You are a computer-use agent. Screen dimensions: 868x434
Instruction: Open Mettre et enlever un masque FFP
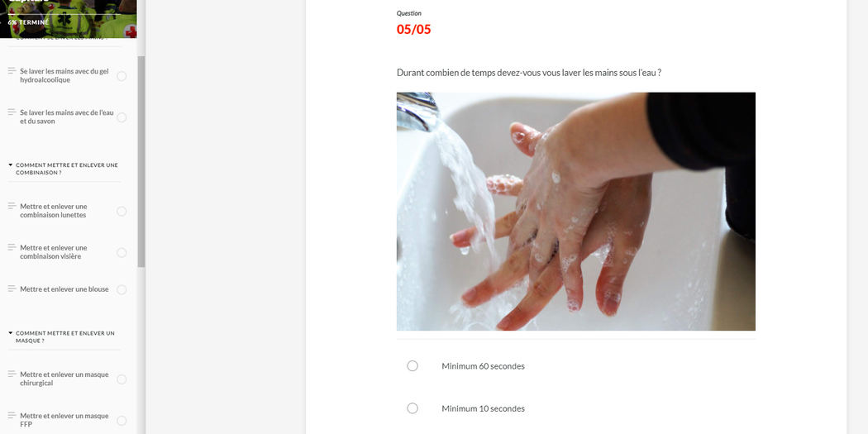click(x=64, y=420)
